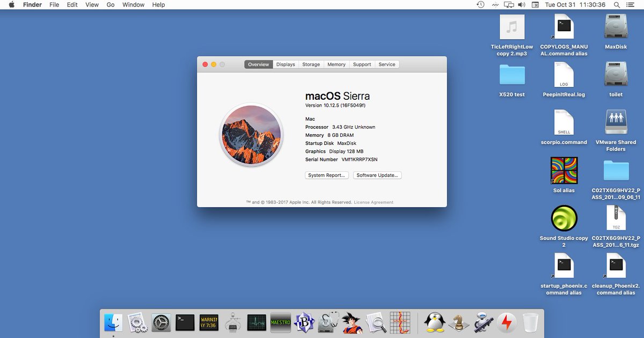
Task: Click the macOS Sierra mountain image
Action: (x=252, y=135)
